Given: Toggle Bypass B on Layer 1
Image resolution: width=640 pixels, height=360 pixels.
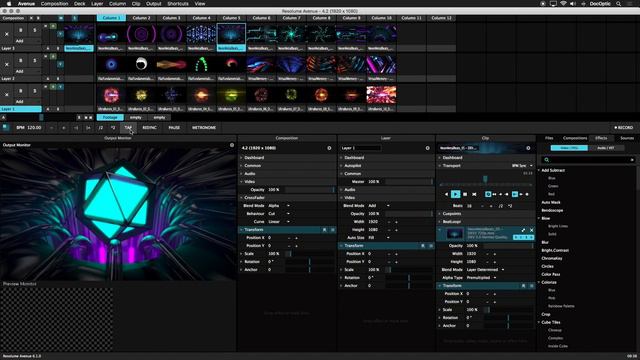Looking at the screenshot, I should click(20, 91).
